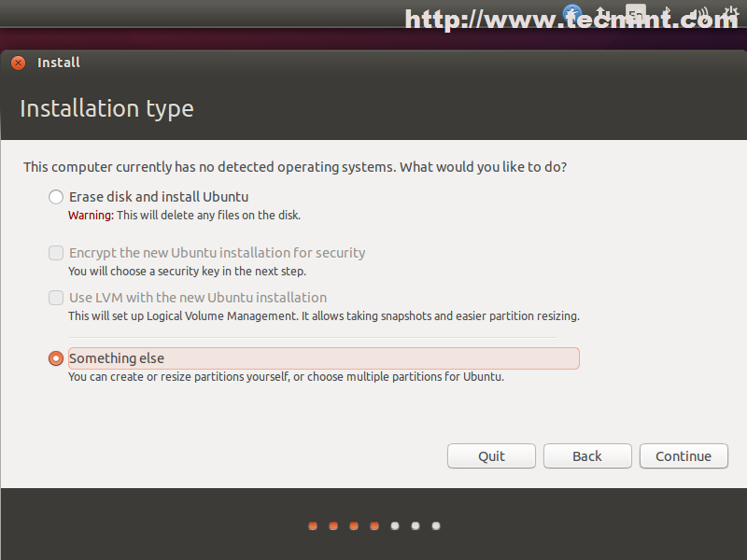Open the accessibility menu in the top panel

coord(572,14)
